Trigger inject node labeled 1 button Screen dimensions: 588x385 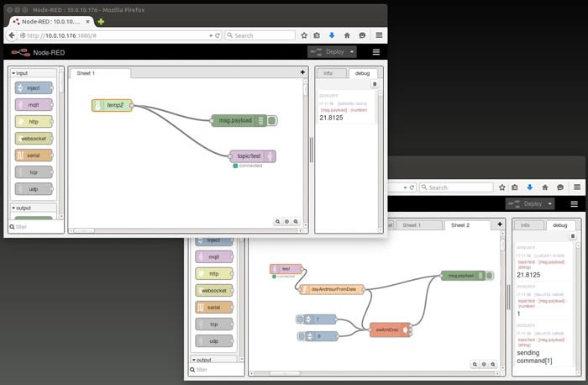coord(300,319)
